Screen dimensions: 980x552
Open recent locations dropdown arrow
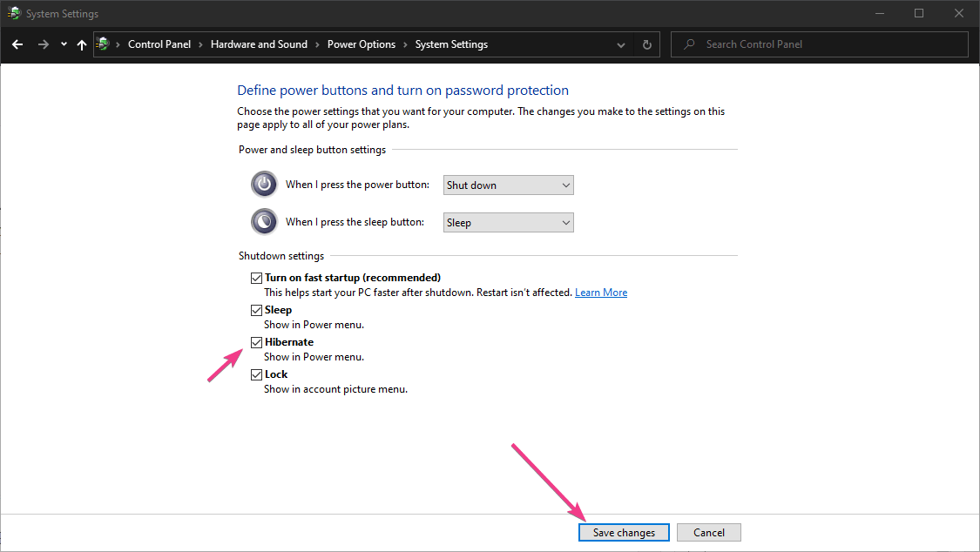click(64, 44)
